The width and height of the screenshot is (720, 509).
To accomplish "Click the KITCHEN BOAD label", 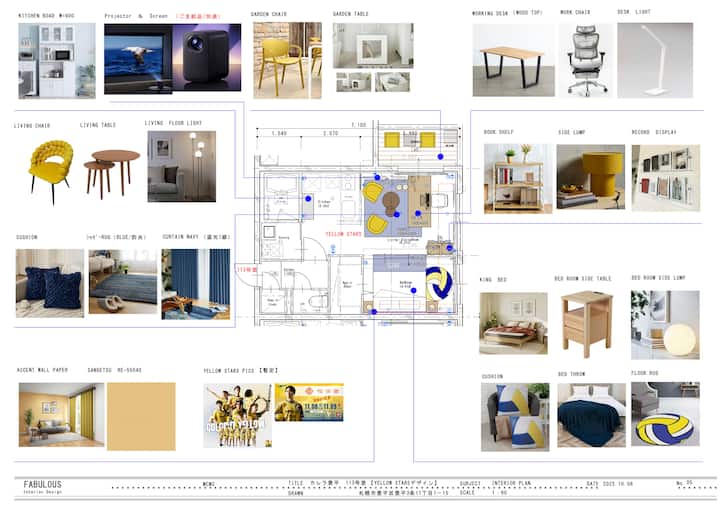I will tap(46, 16).
